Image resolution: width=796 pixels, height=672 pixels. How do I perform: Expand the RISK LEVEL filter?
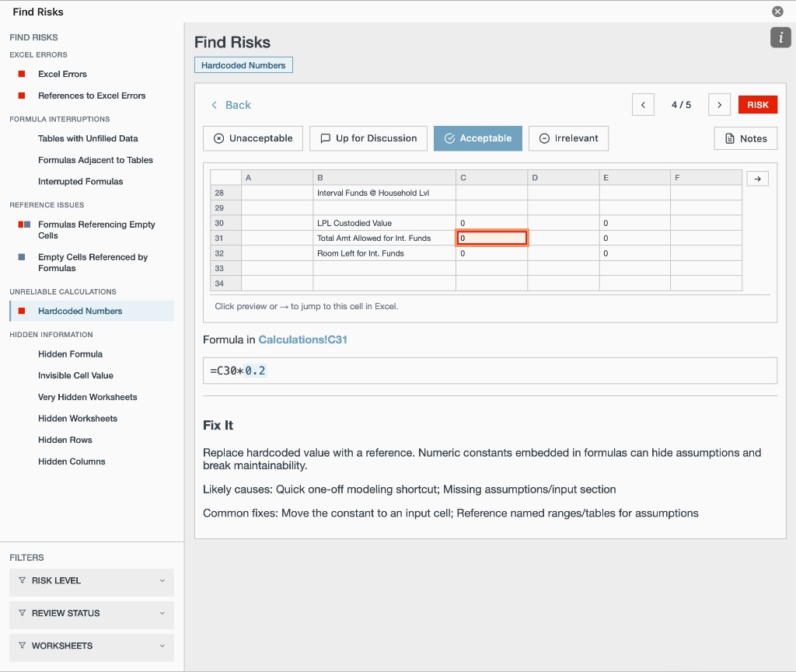pyautogui.click(x=92, y=580)
